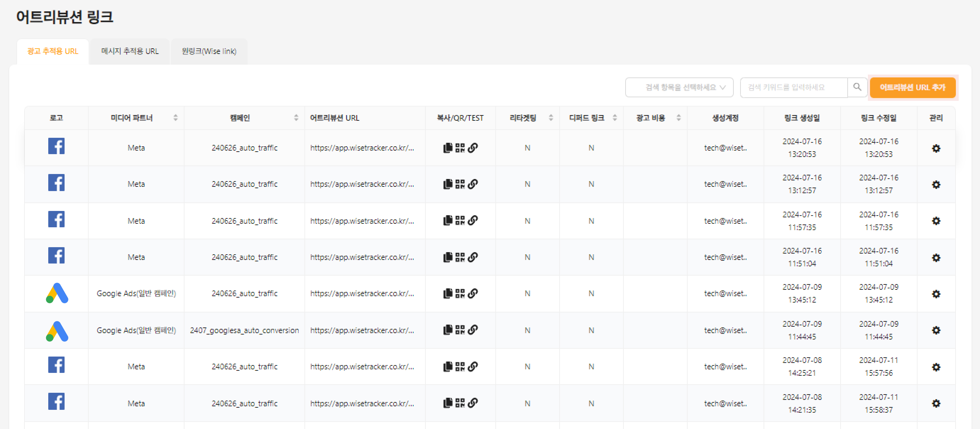The image size is (980, 429).
Task: QR code icon in the 13:12:57 row
Action: click(x=460, y=184)
